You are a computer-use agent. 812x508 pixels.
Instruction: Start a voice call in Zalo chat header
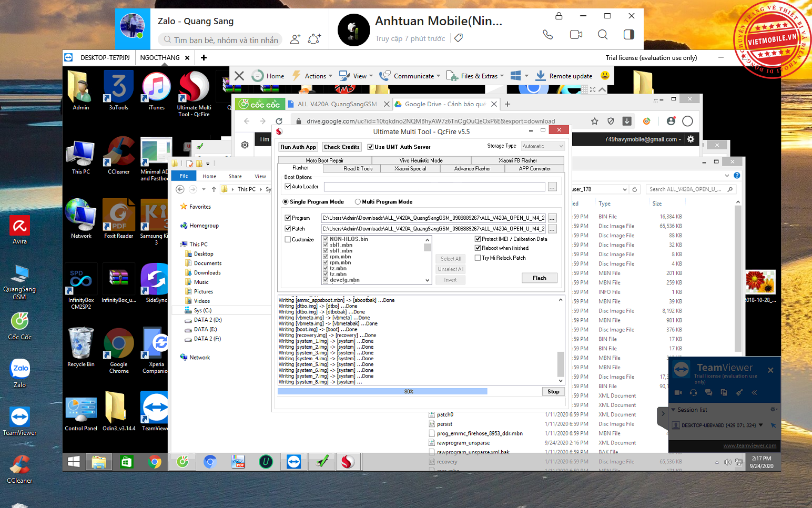click(x=548, y=35)
